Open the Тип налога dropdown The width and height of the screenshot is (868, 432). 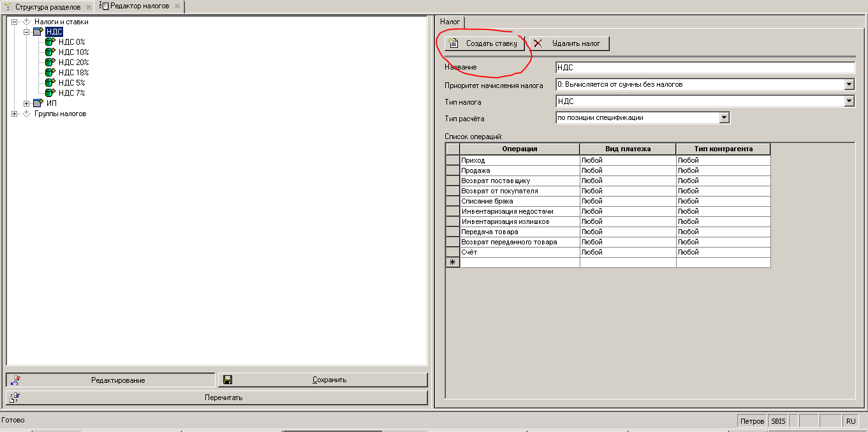point(849,101)
